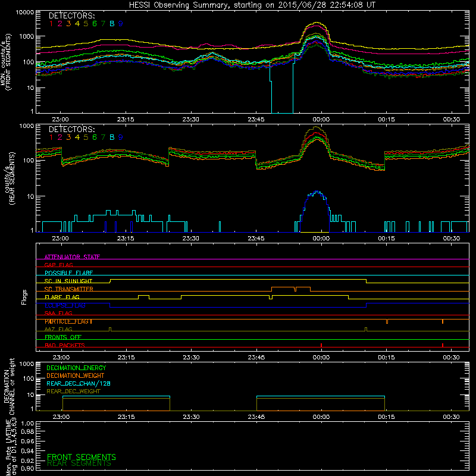
Task: Select cyan detector 8 in rear segments legend
Action: click(112, 137)
